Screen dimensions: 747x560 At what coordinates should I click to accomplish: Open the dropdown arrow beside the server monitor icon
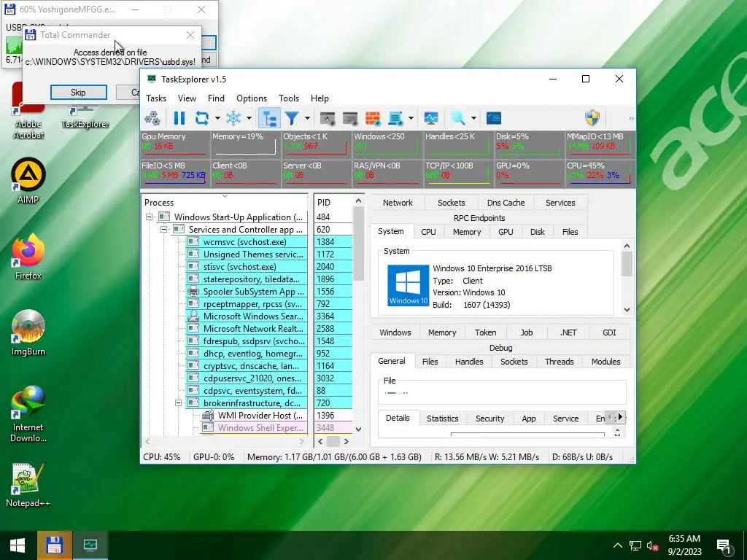411,118
